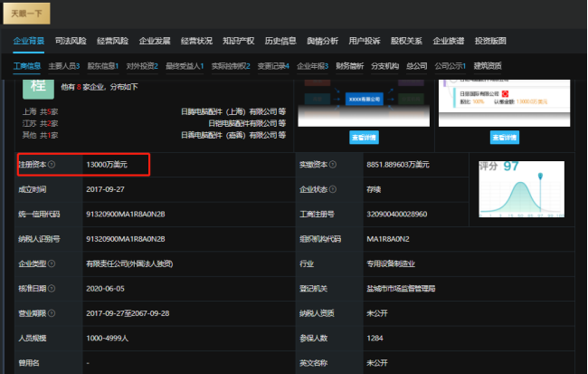
Task: Click the 评分 97 score chart
Action: point(522,189)
